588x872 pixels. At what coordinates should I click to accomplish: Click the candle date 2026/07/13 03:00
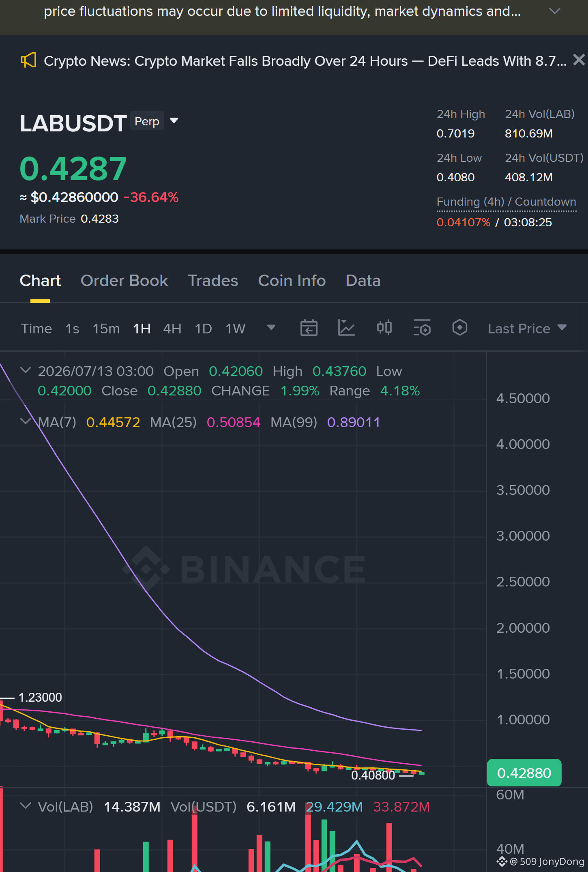click(x=96, y=372)
